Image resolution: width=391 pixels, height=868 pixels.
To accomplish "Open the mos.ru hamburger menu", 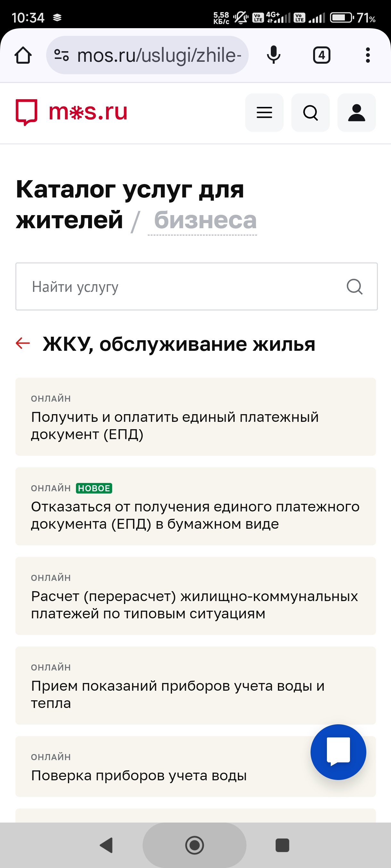I will (264, 113).
